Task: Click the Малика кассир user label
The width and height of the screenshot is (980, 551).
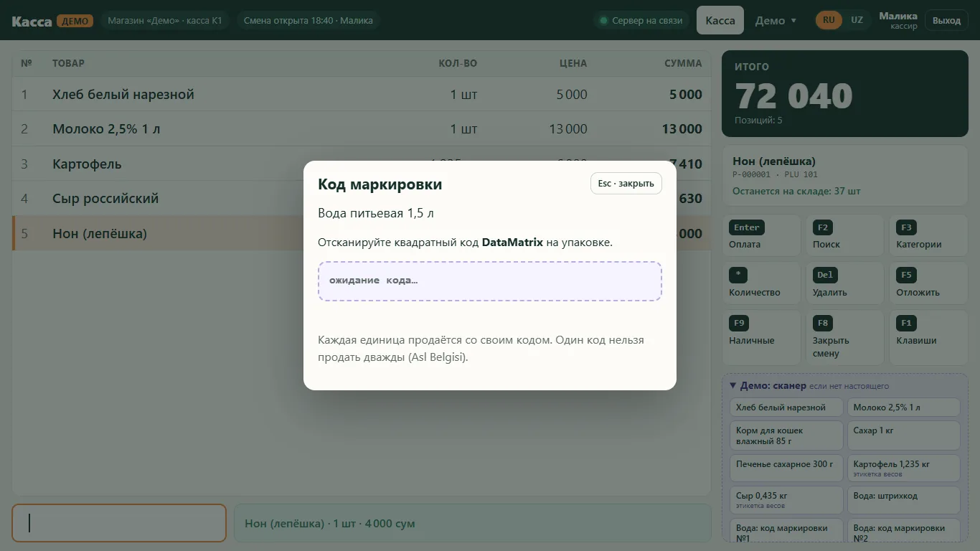Action: (898, 20)
